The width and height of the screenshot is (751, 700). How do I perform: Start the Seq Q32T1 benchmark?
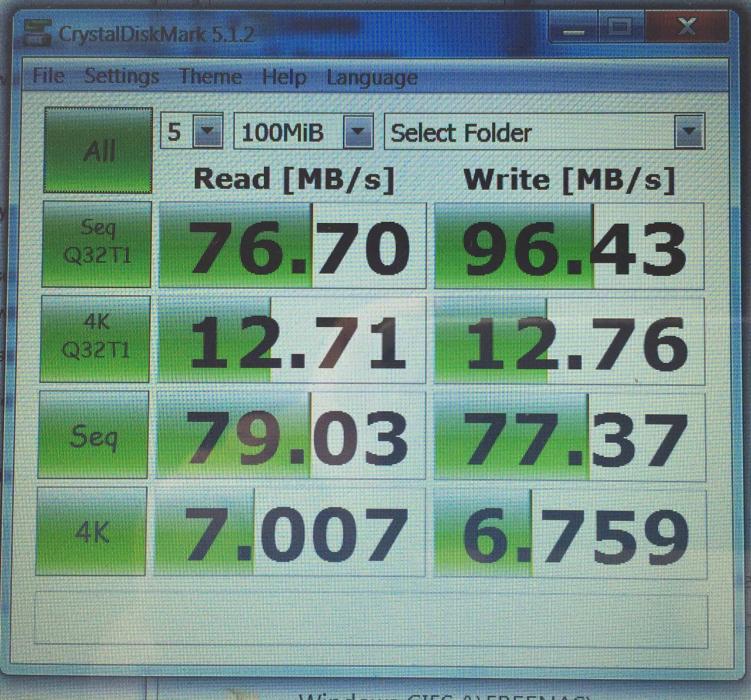(97, 244)
